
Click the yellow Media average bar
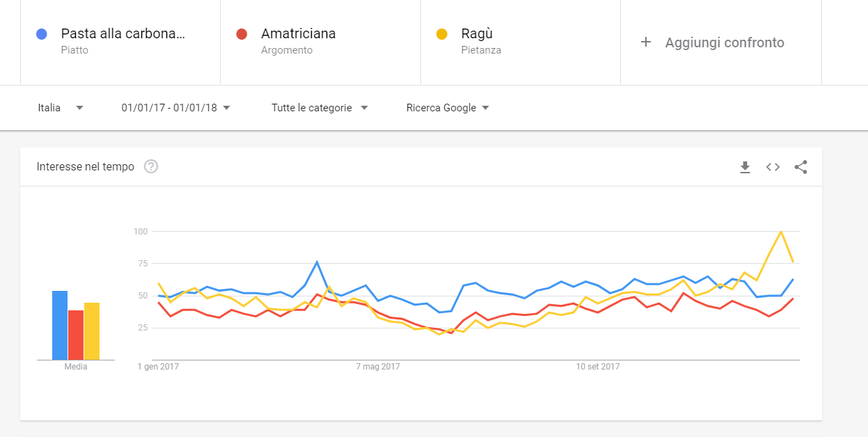point(92,331)
